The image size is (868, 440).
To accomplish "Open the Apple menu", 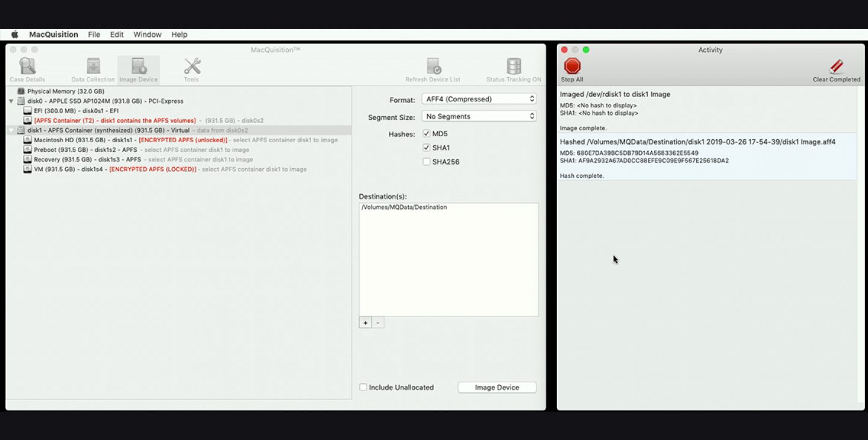I will click(14, 34).
